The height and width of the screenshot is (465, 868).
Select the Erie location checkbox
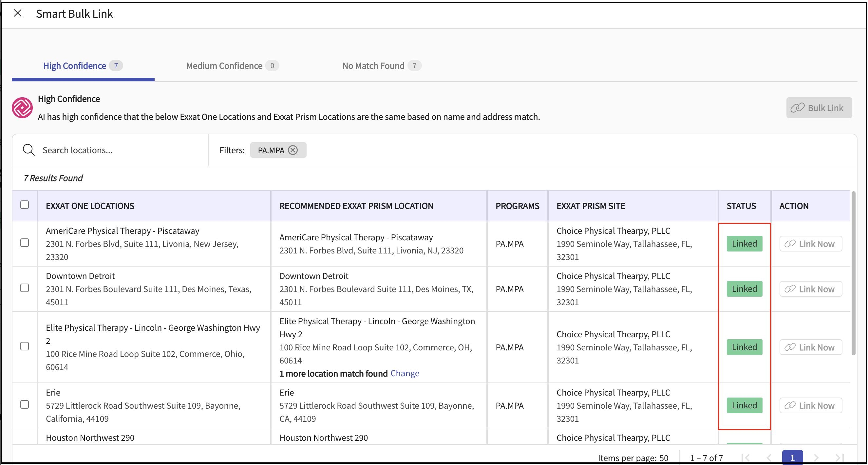pyautogui.click(x=25, y=405)
